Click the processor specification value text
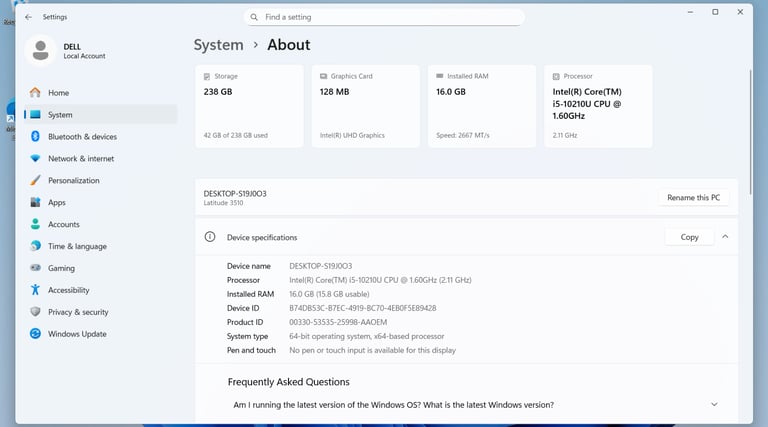The width and height of the screenshot is (768, 427). click(380, 280)
